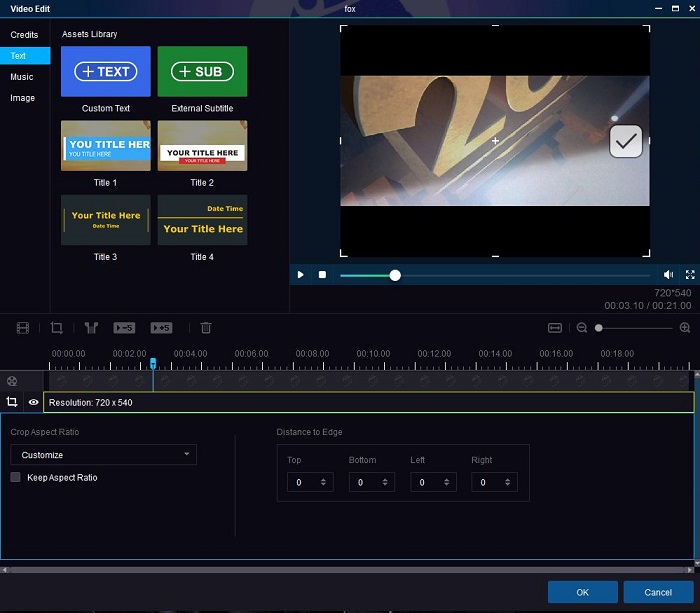The width and height of the screenshot is (700, 613).
Task: Jump back 5 seconds
Action: point(124,328)
